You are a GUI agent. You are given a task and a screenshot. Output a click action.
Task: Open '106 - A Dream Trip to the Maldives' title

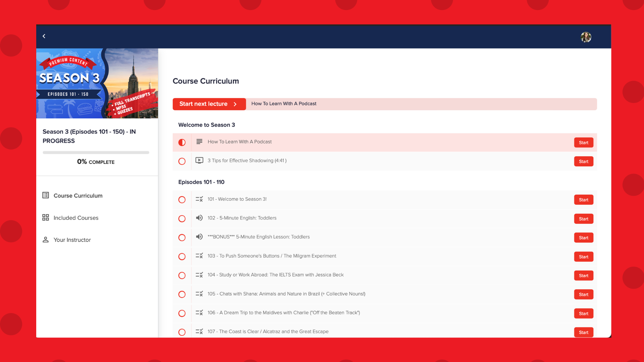coord(284,313)
